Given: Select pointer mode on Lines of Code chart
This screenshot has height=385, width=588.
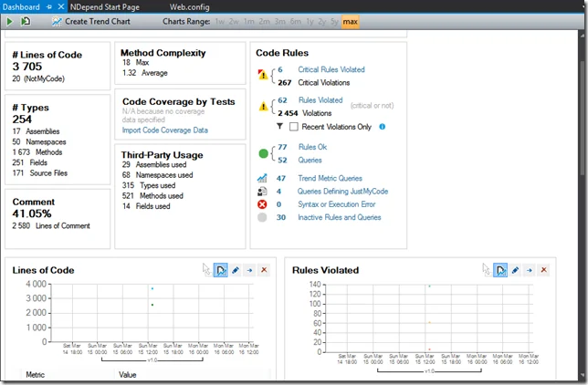Looking at the screenshot, I should point(206,269).
